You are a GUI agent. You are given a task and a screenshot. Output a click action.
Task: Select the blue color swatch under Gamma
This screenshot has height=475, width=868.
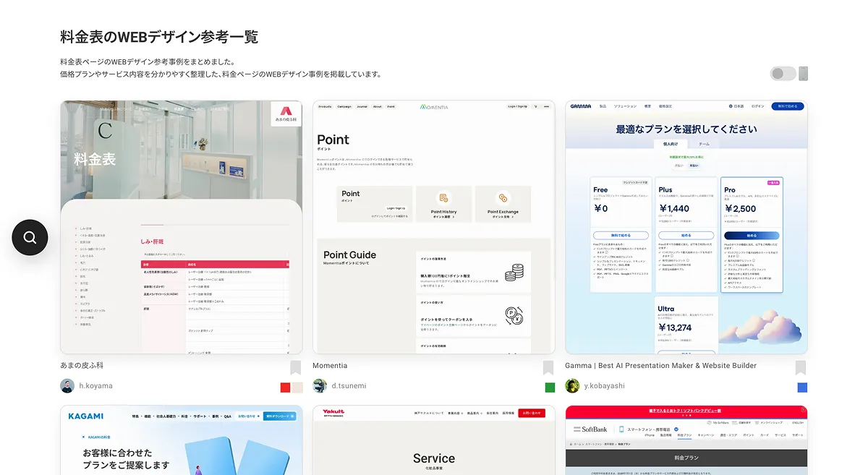[802, 388]
